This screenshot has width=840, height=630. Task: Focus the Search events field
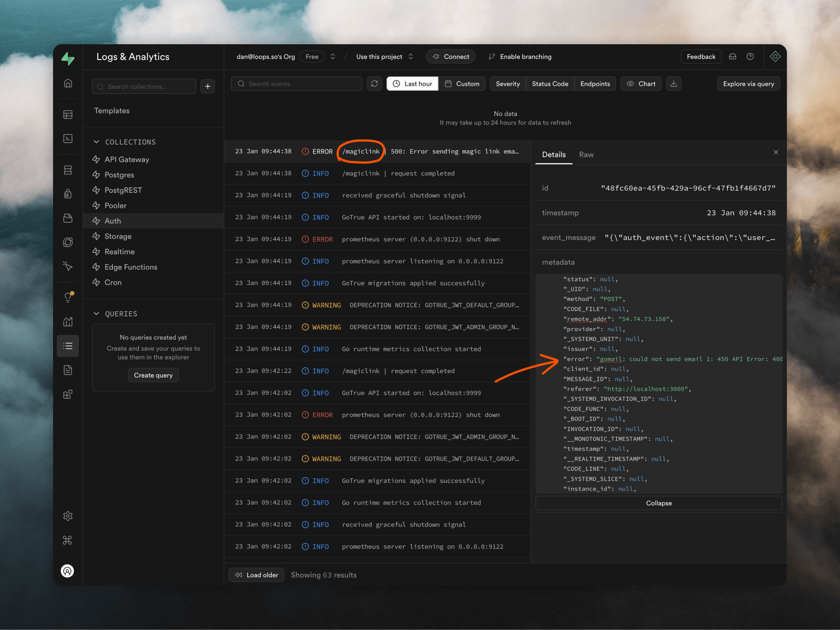[296, 84]
